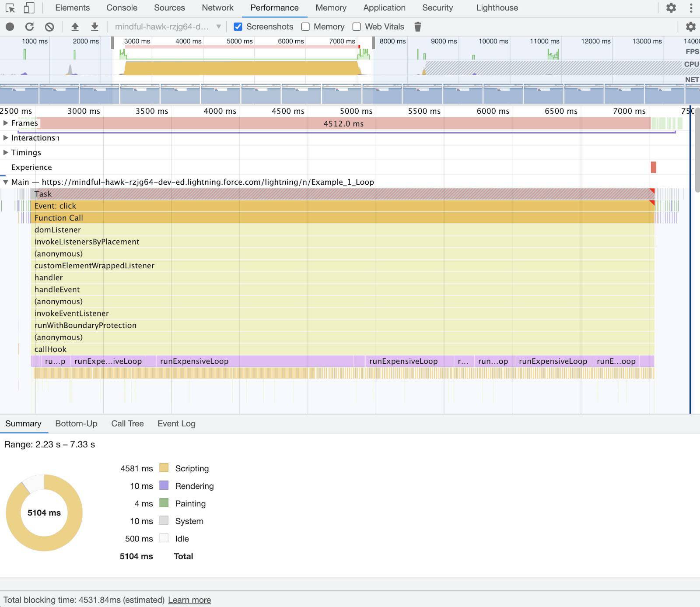The width and height of the screenshot is (700, 607).
Task: Expand the Frames track
Action: pos(6,123)
